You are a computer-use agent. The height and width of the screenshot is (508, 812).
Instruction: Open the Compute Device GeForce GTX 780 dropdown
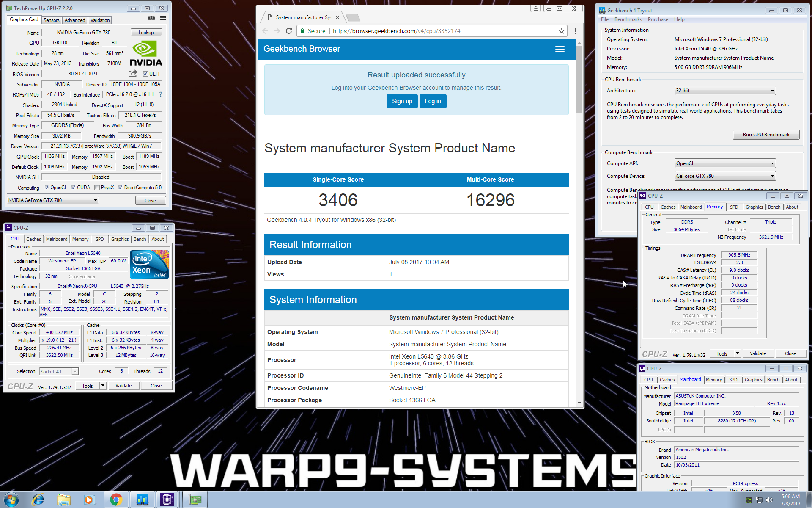pos(725,176)
